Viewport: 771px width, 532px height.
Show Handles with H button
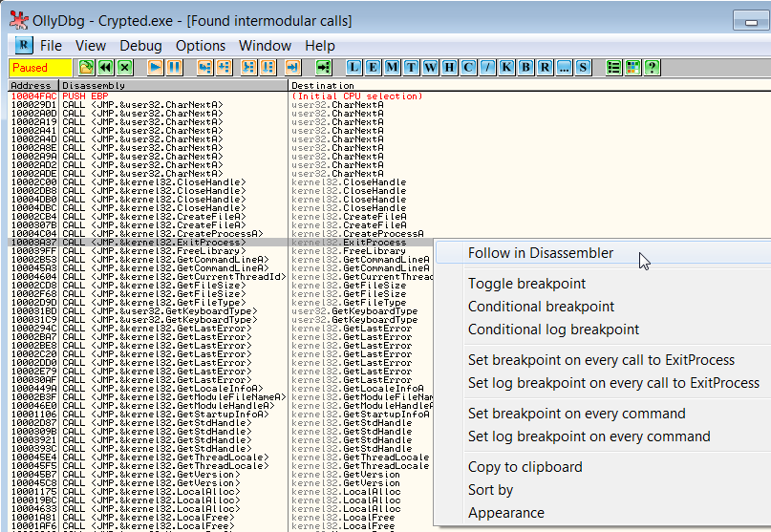click(449, 68)
